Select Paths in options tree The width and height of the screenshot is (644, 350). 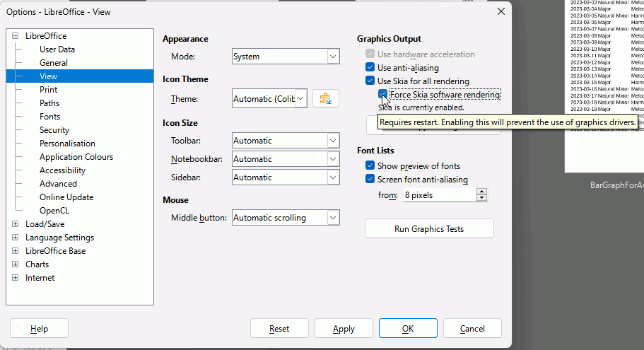click(49, 103)
